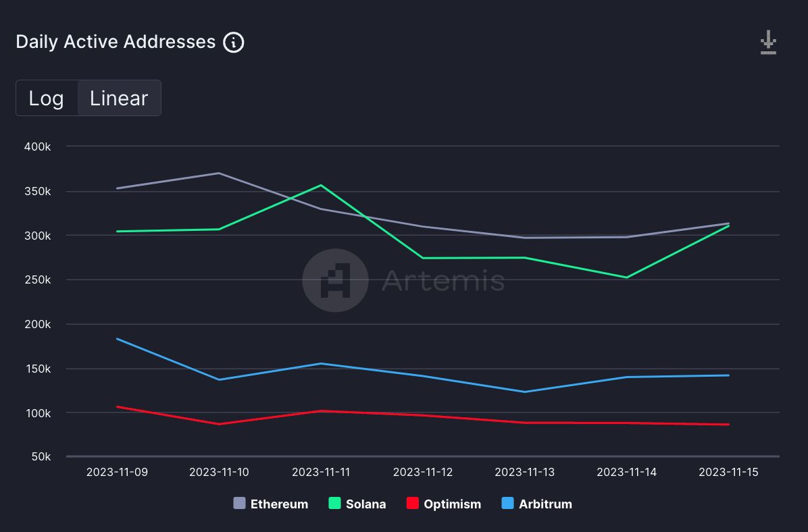Click the 300k y-axis label
Screen dimensions: 808x532
coord(38,236)
